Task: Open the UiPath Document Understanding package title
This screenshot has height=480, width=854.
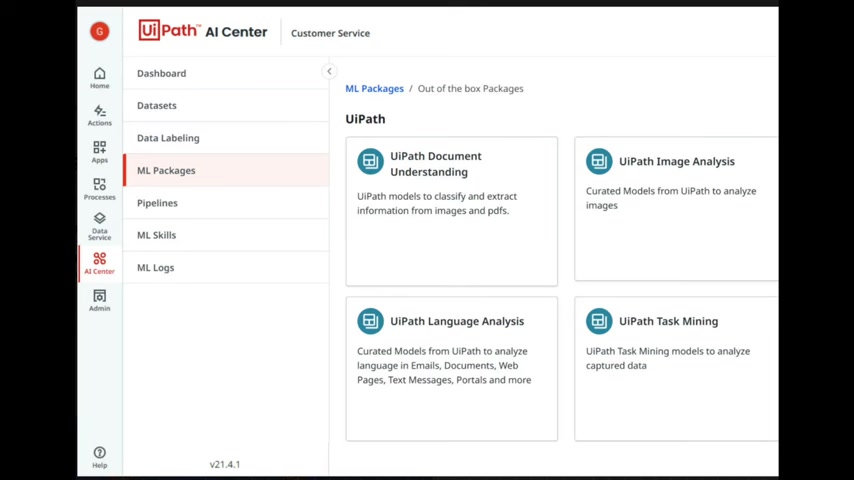Action: (x=436, y=164)
